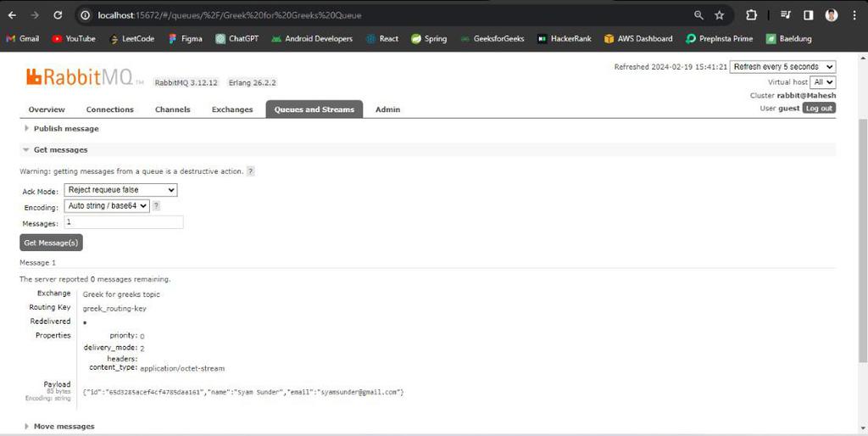868x436 pixels.
Task: Open the browser profile avatar
Action: coord(832,15)
